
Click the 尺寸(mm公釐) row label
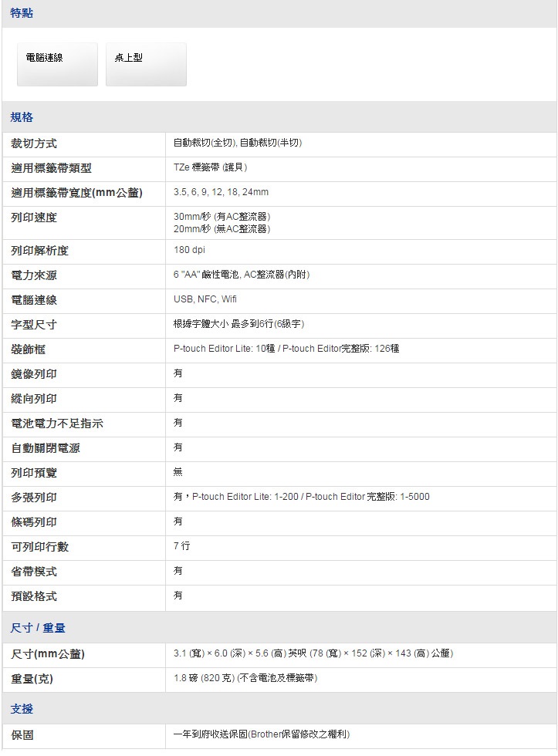click(48, 654)
